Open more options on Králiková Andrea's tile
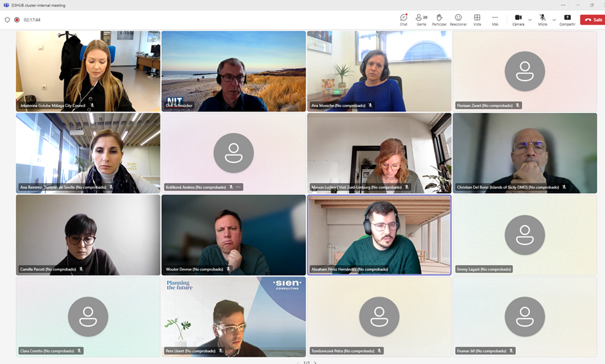This screenshot has height=364, width=605. coord(238,187)
